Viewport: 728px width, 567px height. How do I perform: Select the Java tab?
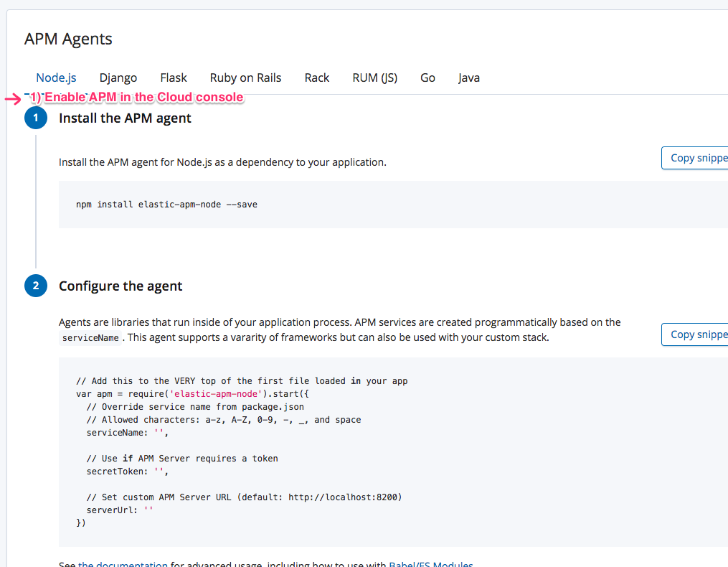(x=469, y=78)
